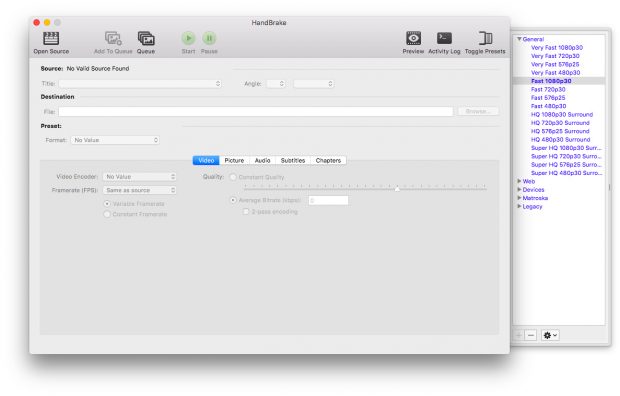Select the Very Fast 1080p30 preset
Viewport: 620px width, 396px height.
[x=557, y=47]
